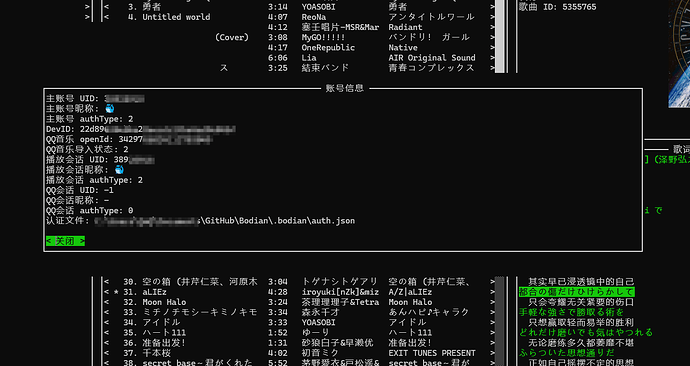Click lyric line 手軽な強さで膨取る術を
Screen dimensions: 690x366
[572, 312]
